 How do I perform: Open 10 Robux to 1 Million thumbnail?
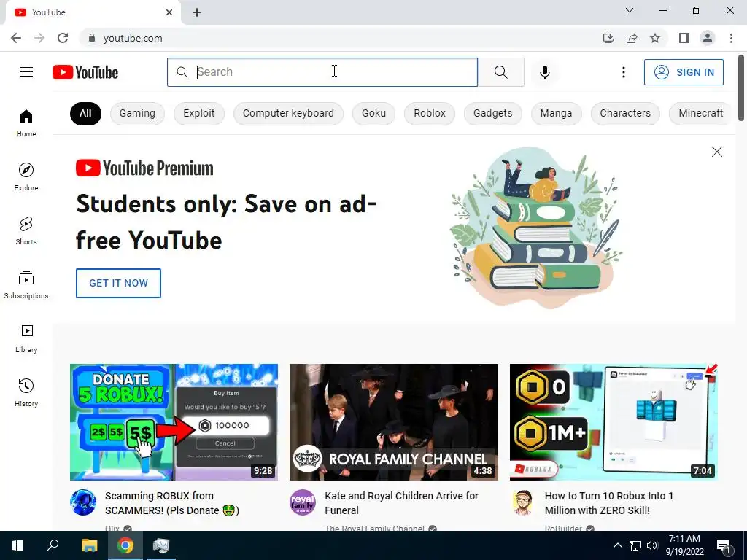(614, 422)
